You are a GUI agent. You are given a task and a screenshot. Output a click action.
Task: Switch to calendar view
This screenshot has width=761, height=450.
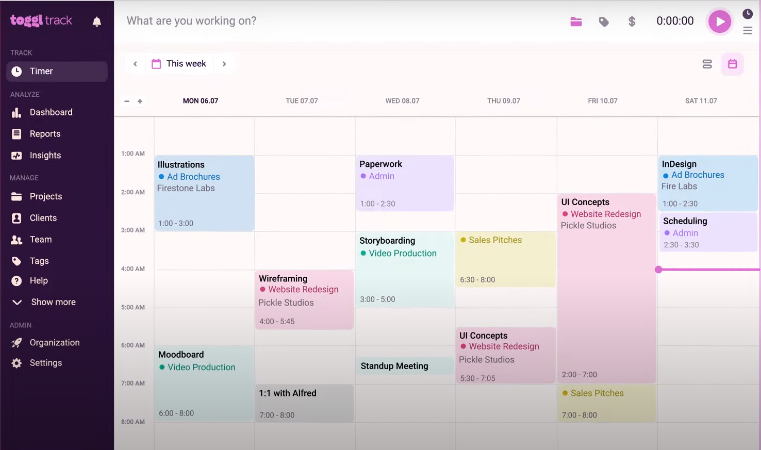pyautogui.click(x=733, y=64)
